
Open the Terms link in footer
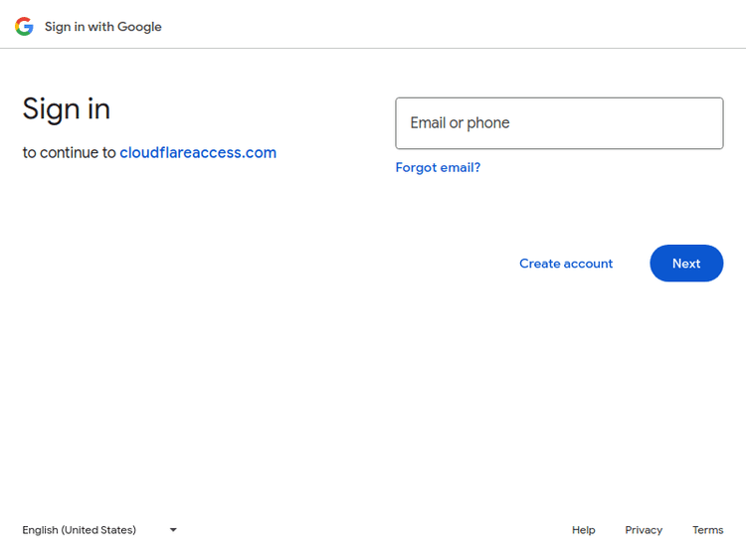tap(707, 530)
